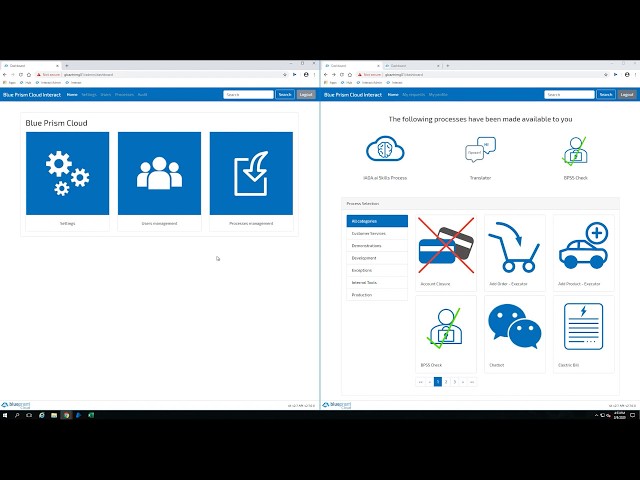Select the BPSS Check card in process grid
The width and height of the screenshot is (640, 480).
point(446,334)
